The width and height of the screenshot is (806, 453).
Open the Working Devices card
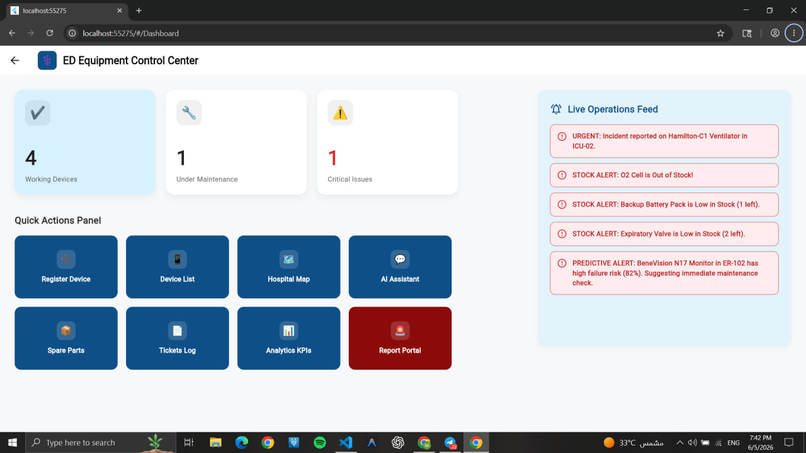click(x=85, y=142)
